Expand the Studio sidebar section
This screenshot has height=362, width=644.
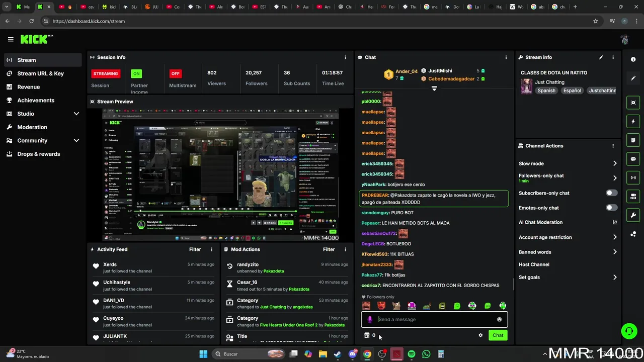point(76,114)
